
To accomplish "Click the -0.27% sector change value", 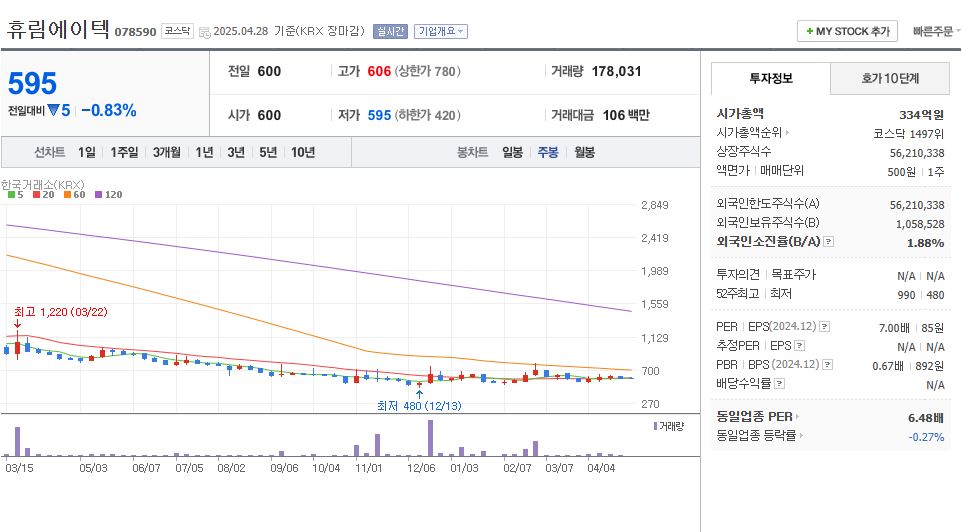I will click(x=926, y=437).
